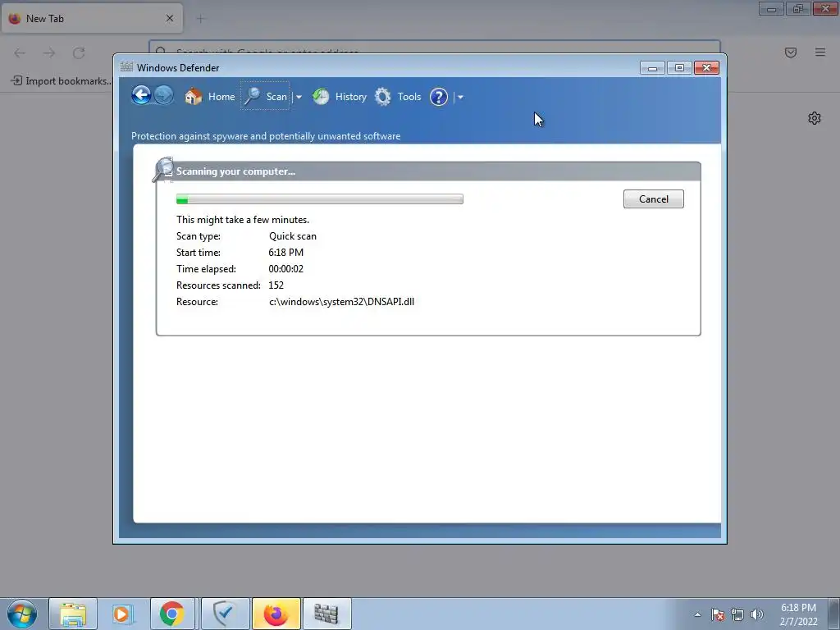
Task: Open Defender help question mark icon
Action: 439,97
